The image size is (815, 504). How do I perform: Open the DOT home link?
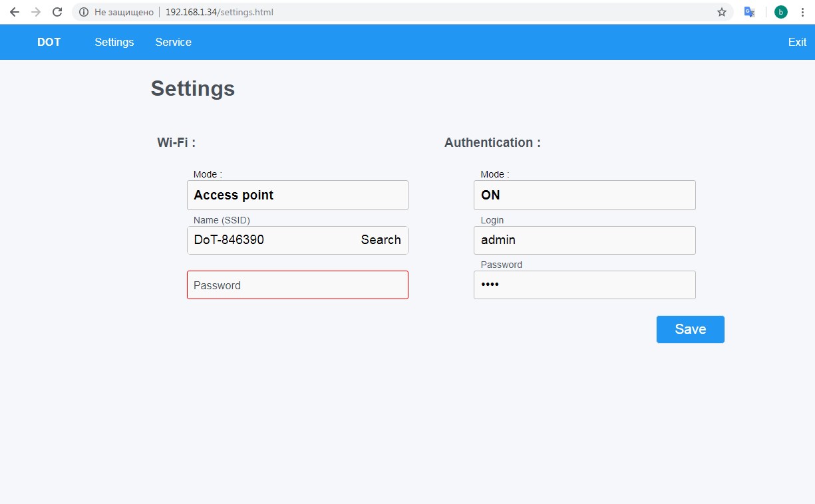click(49, 42)
